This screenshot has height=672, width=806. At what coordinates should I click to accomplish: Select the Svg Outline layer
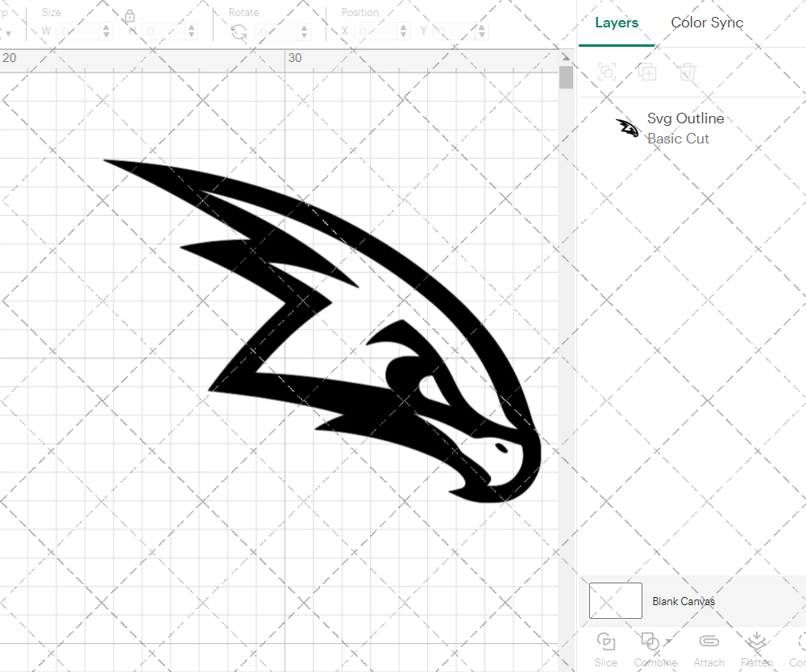coord(686,118)
